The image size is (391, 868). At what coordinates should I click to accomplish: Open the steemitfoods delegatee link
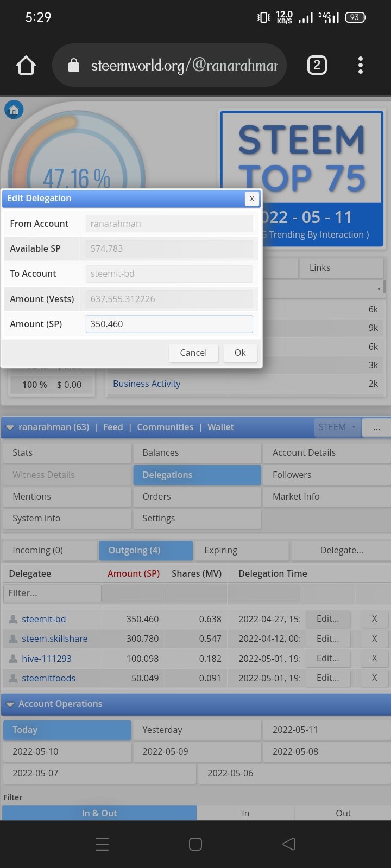tap(49, 678)
